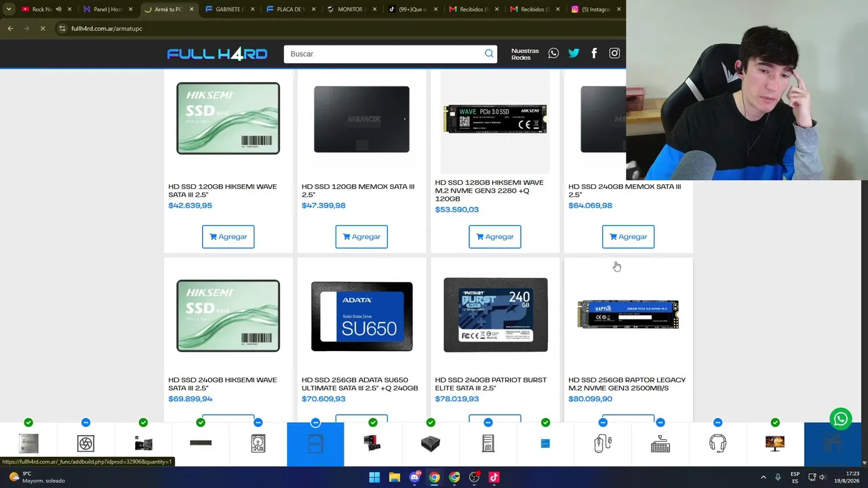The height and width of the screenshot is (488, 868).
Task: Open the HD SSD 256GB ADATA SU650 title link
Action: pos(360,384)
